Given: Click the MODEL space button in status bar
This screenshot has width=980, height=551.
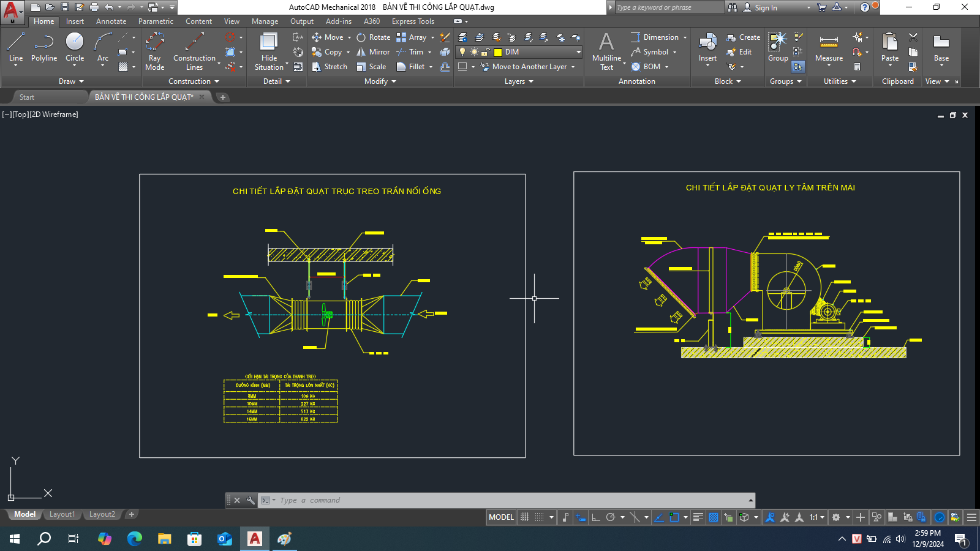Looking at the screenshot, I should pyautogui.click(x=501, y=517).
